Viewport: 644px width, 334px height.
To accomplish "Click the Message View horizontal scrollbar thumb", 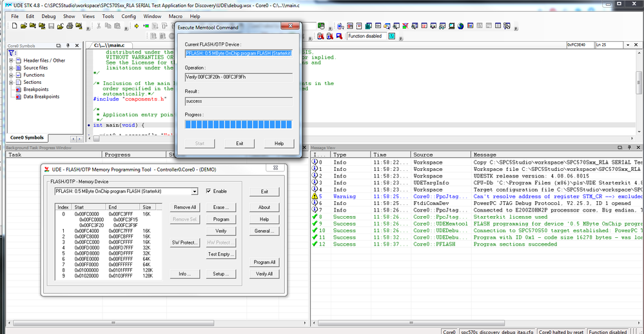I will pyautogui.click(x=411, y=323).
